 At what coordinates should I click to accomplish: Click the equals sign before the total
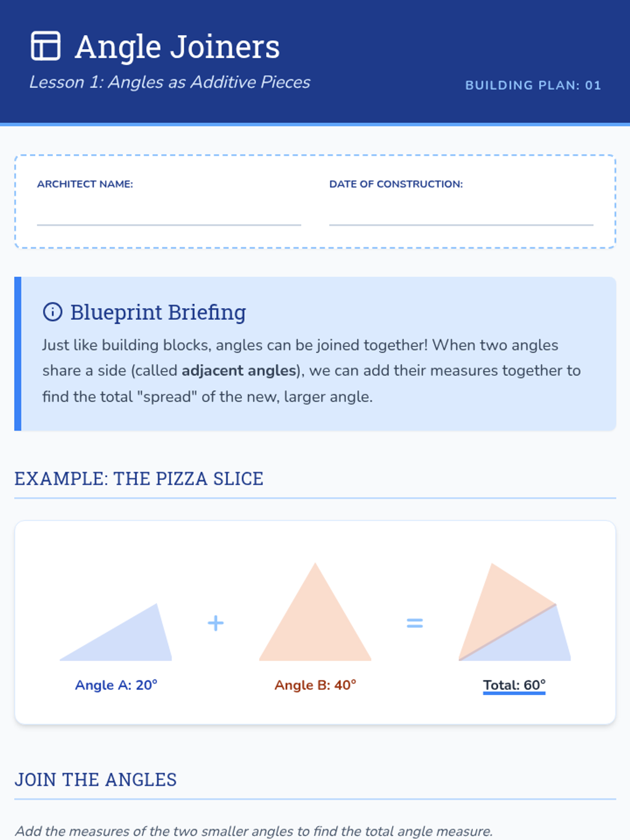click(x=415, y=623)
